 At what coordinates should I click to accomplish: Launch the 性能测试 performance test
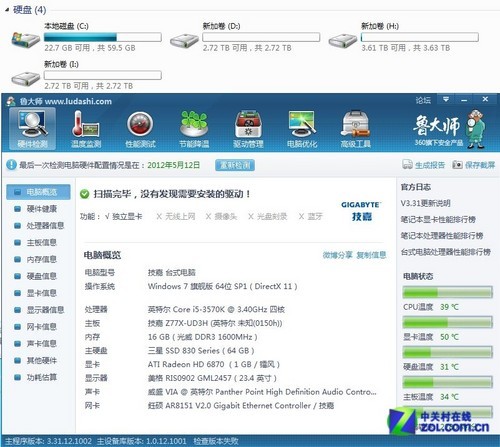point(140,129)
